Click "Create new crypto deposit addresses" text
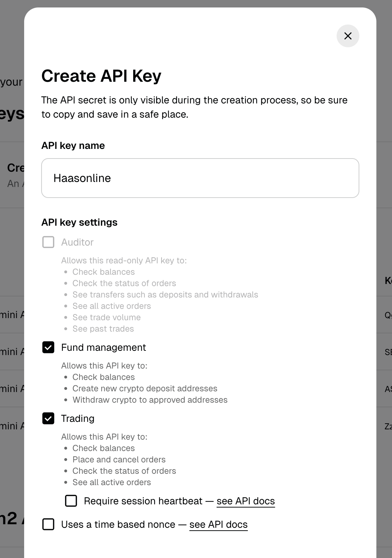 click(x=145, y=388)
